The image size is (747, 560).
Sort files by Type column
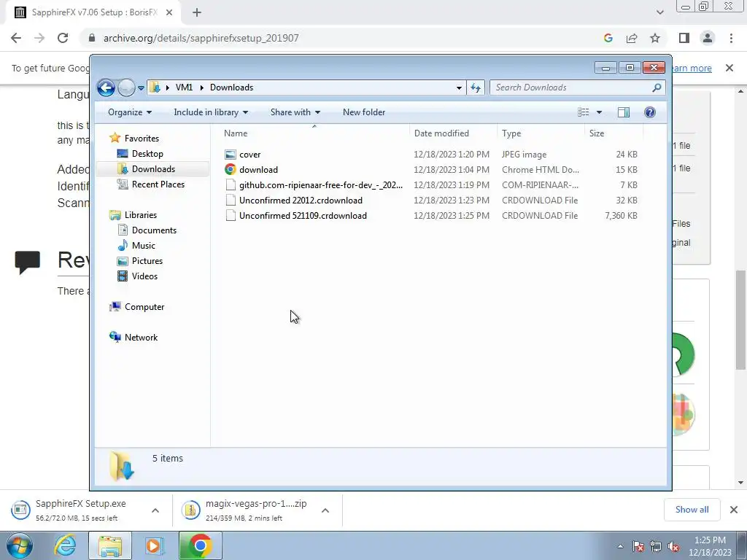(541, 133)
